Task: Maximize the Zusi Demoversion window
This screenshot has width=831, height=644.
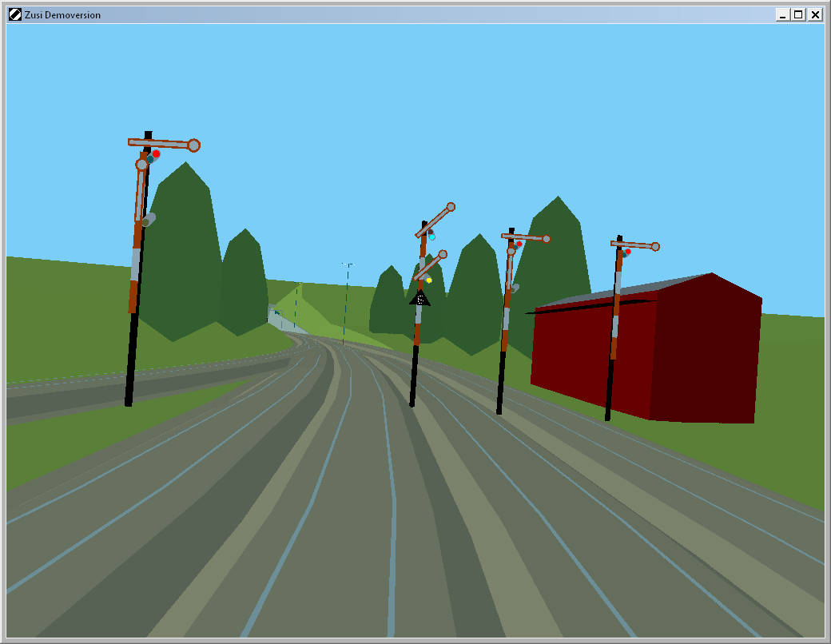Action: 798,15
